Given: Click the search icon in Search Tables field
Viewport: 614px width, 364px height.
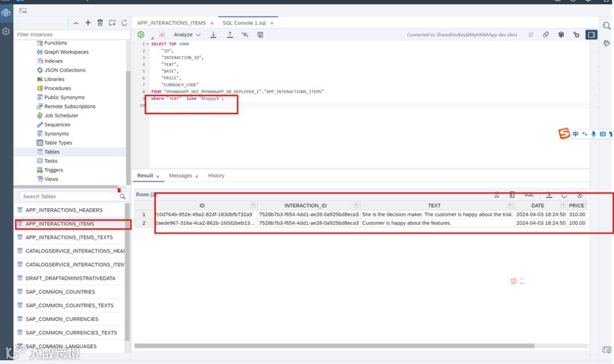Looking at the screenshot, I should click(x=123, y=196).
